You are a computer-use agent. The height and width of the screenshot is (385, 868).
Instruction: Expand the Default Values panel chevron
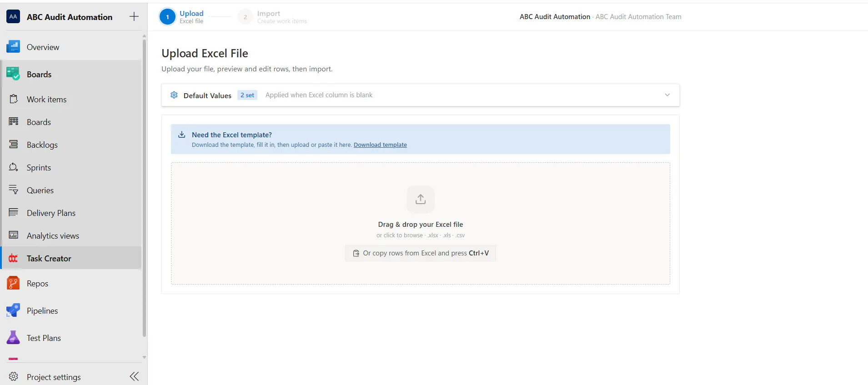tap(667, 95)
